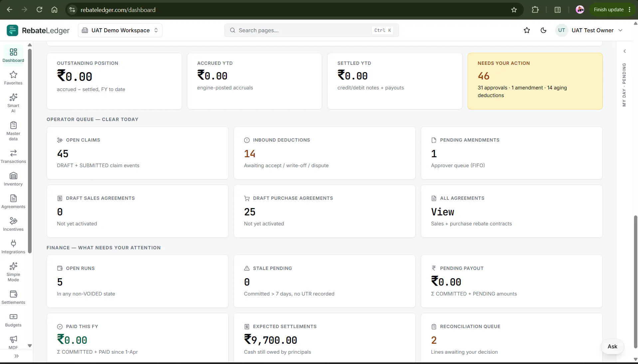Navigate to Transactions

[13, 156]
